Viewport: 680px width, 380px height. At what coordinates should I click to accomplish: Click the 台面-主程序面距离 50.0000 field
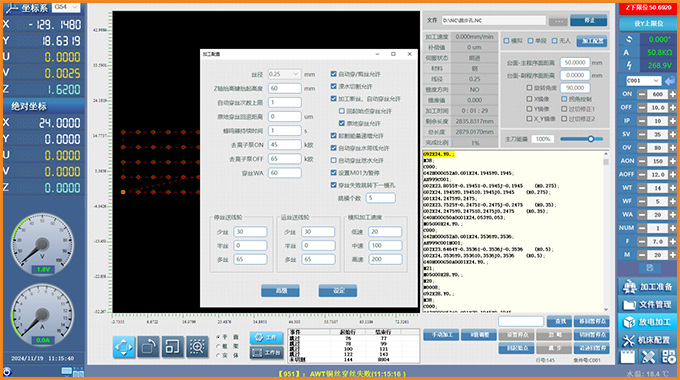click(575, 62)
